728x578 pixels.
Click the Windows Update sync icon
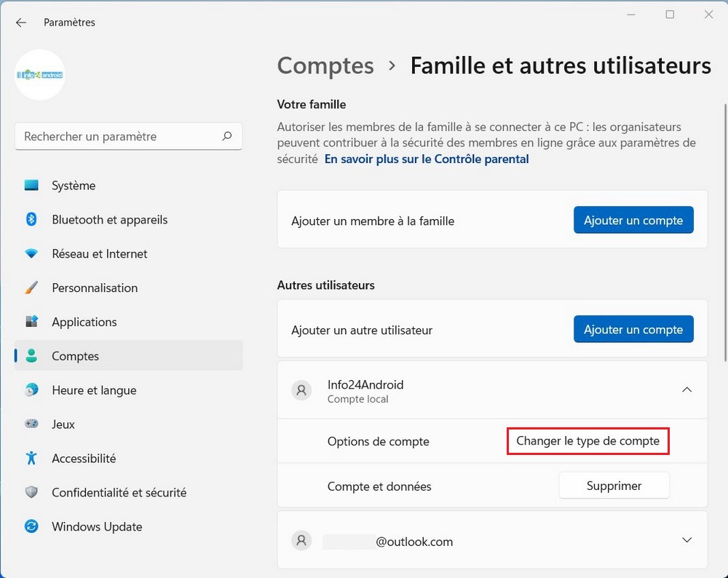(x=31, y=526)
